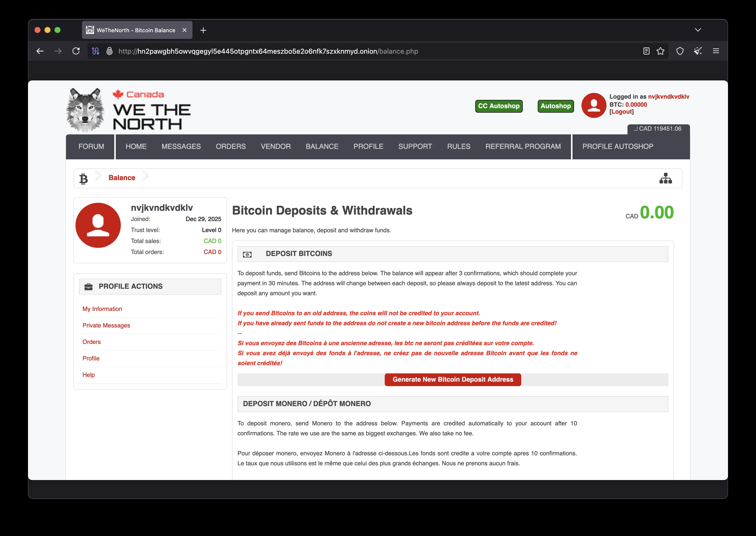Open the security shield icon
756x536 pixels.
680,51
